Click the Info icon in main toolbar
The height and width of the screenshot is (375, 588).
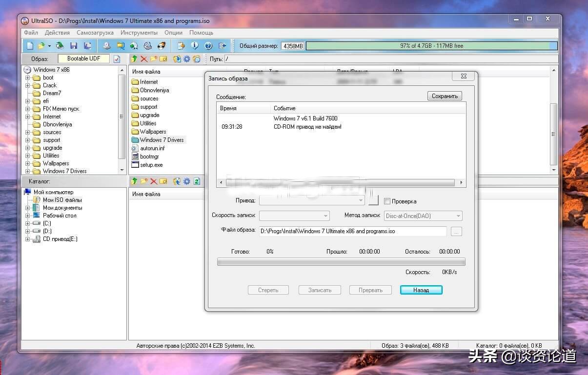195,46
